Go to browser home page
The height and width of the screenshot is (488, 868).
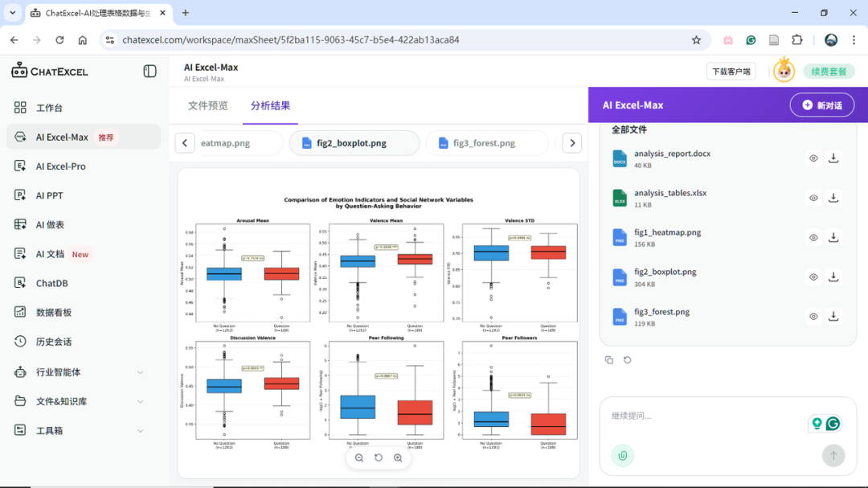pos(83,40)
